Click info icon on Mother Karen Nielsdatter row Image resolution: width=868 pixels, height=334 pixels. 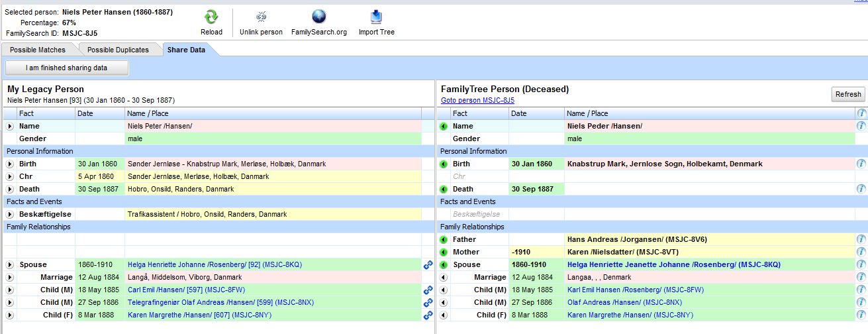point(861,252)
